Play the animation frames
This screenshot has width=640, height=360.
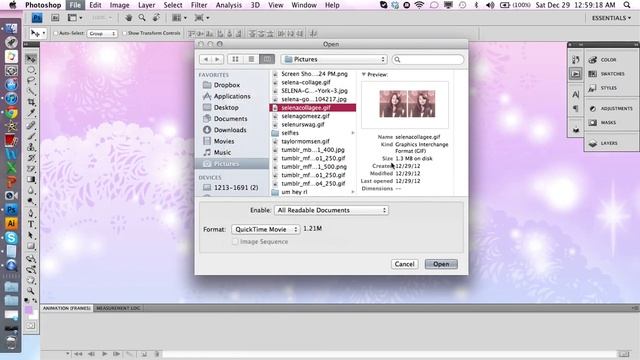104,354
